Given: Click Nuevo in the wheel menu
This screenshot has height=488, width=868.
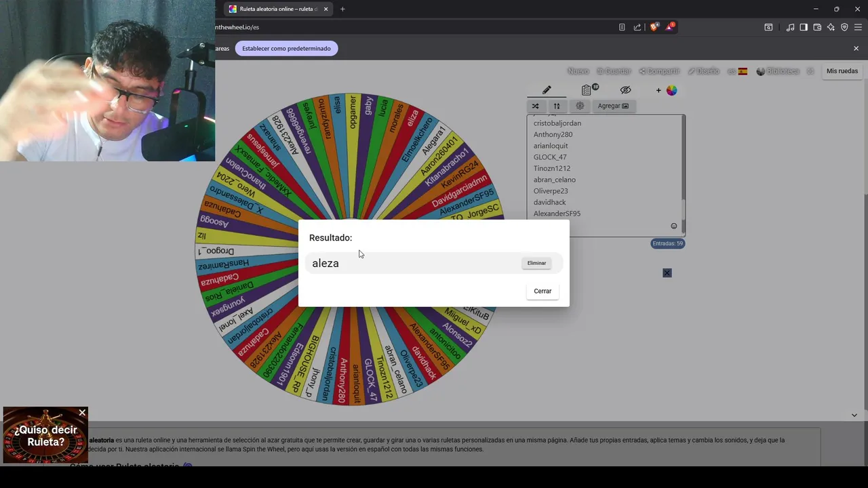Looking at the screenshot, I should tap(578, 71).
